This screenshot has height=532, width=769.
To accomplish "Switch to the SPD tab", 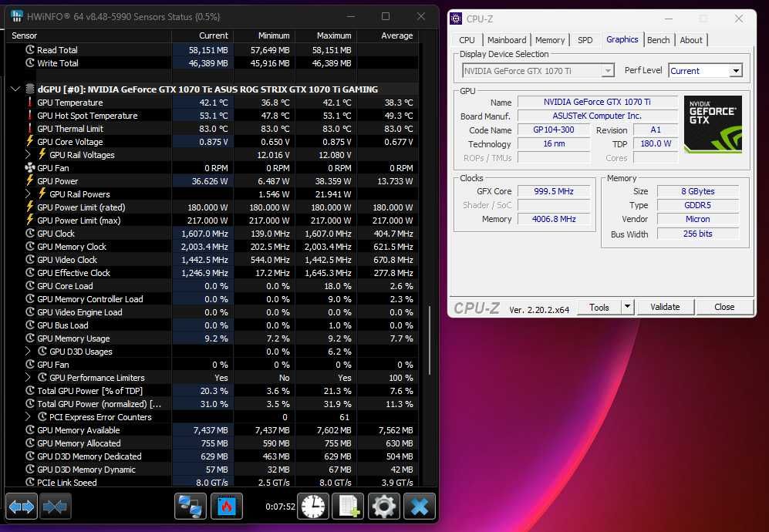I will click(x=585, y=40).
